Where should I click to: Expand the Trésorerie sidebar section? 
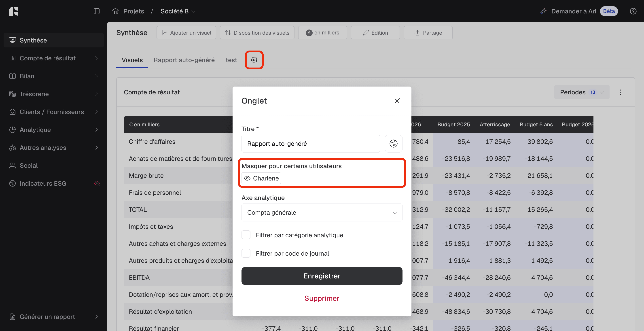(97, 94)
